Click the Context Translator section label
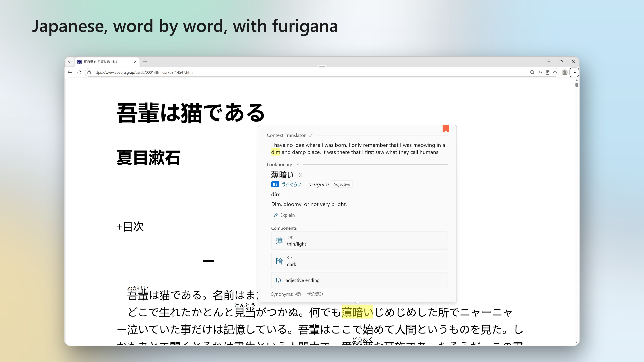The image size is (644, 362). [x=286, y=135]
